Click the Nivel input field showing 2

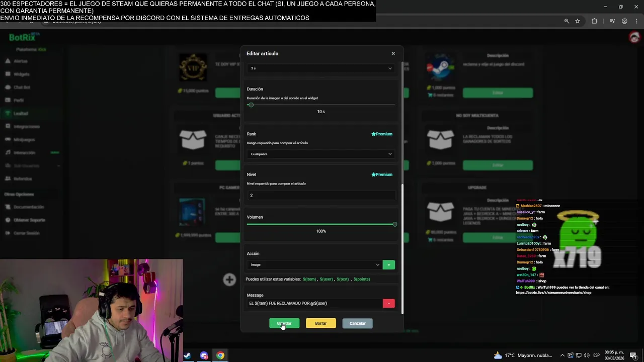pyautogui.click(x=320, y=195)
